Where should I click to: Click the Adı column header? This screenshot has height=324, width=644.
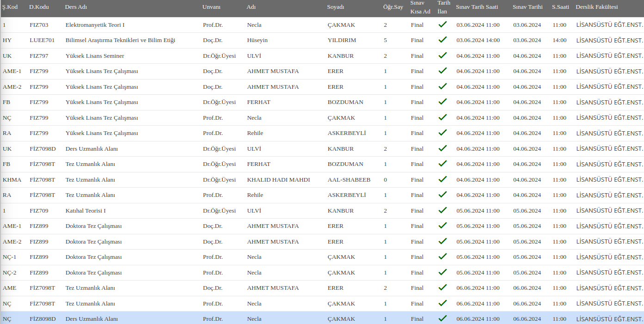point(251,7)
